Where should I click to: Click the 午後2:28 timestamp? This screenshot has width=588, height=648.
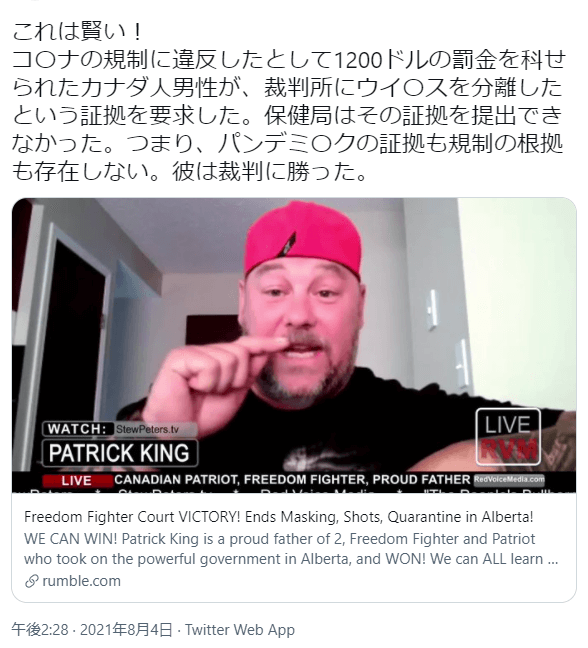(40, 629)
